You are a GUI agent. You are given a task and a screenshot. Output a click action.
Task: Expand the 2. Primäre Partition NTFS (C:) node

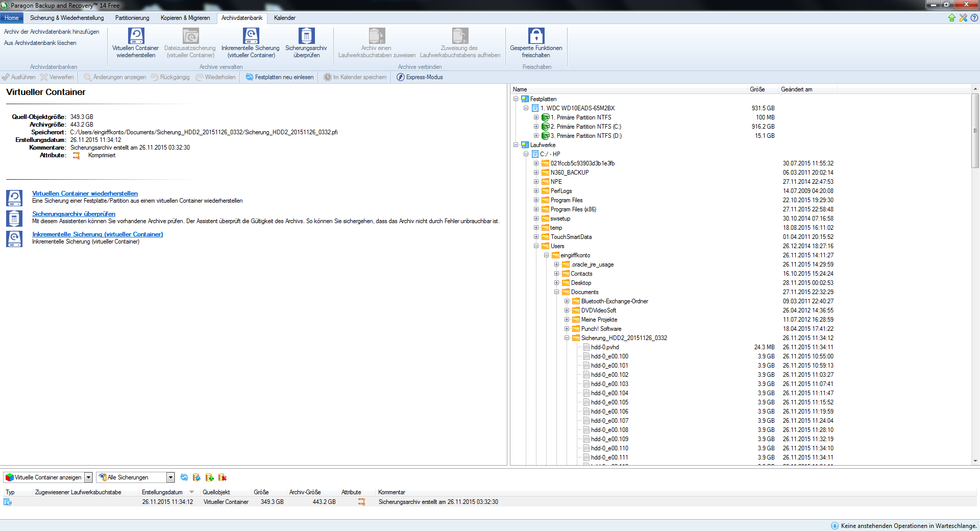pyautogui.click(x=536, y=127)
